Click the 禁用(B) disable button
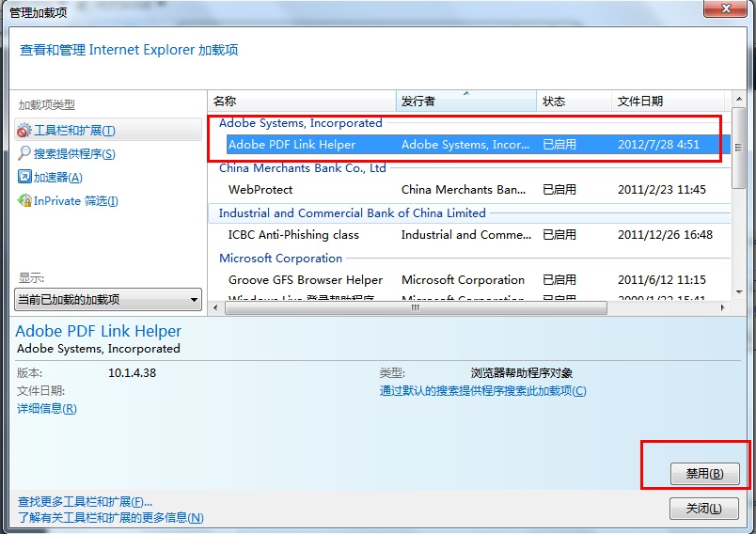 point(704,473)
